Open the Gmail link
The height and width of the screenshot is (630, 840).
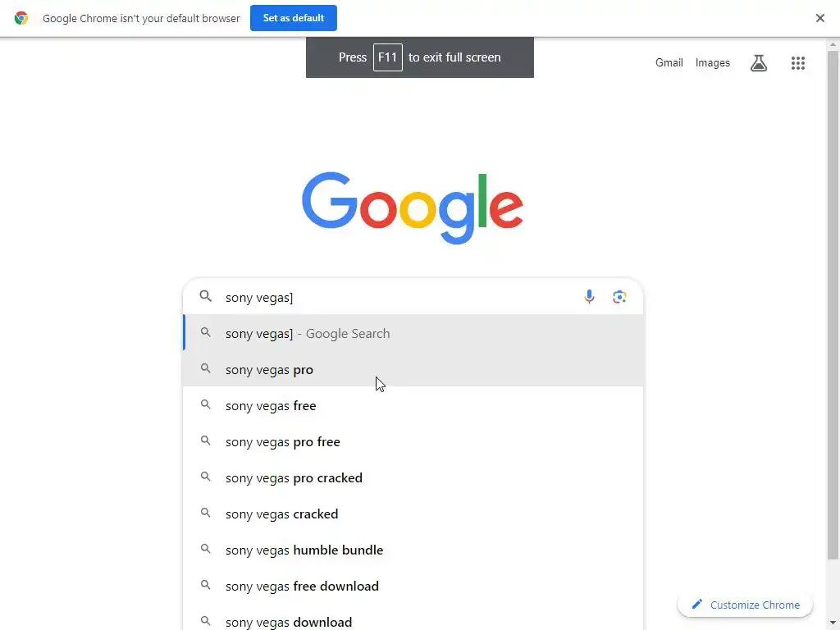click(x=669, y=63)
